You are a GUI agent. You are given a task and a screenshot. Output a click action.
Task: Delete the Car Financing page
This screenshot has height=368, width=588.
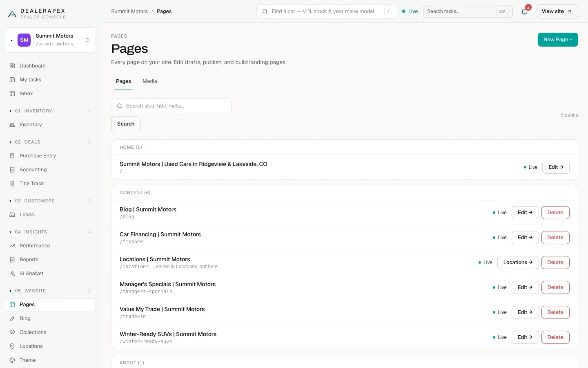(x=555, y=238)
